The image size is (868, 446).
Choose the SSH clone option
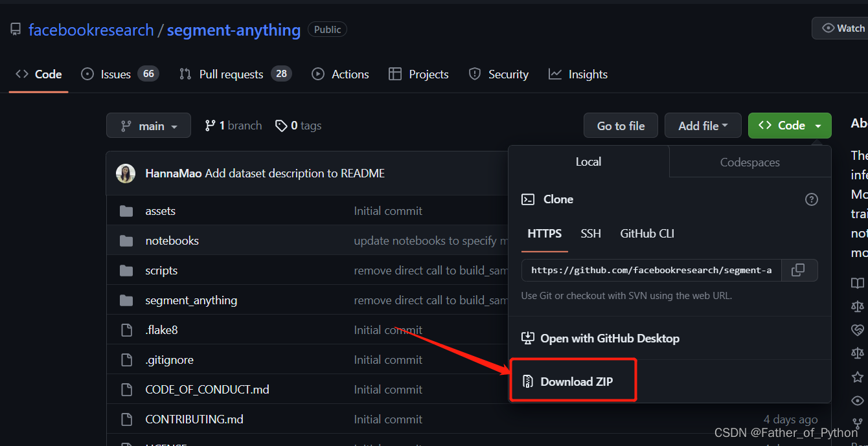coord(591,234)
